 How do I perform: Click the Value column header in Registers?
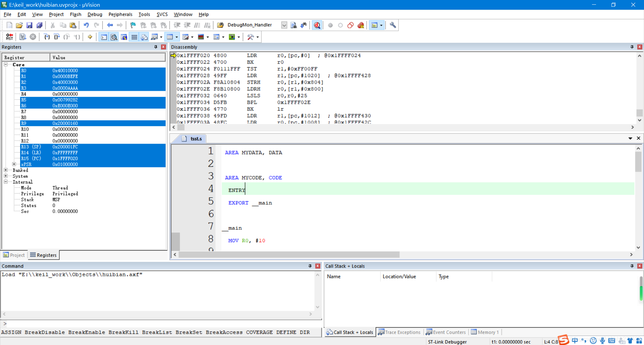108,58
